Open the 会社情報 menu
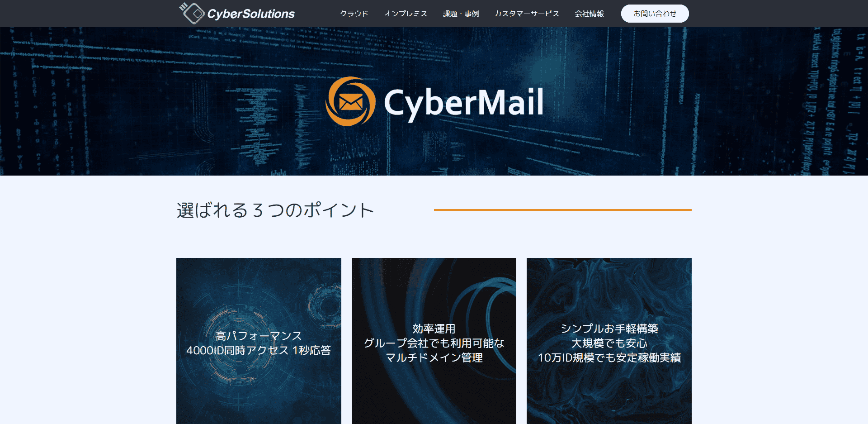The height and width of the screenshot is (424, 868). (x=589, y=14)
